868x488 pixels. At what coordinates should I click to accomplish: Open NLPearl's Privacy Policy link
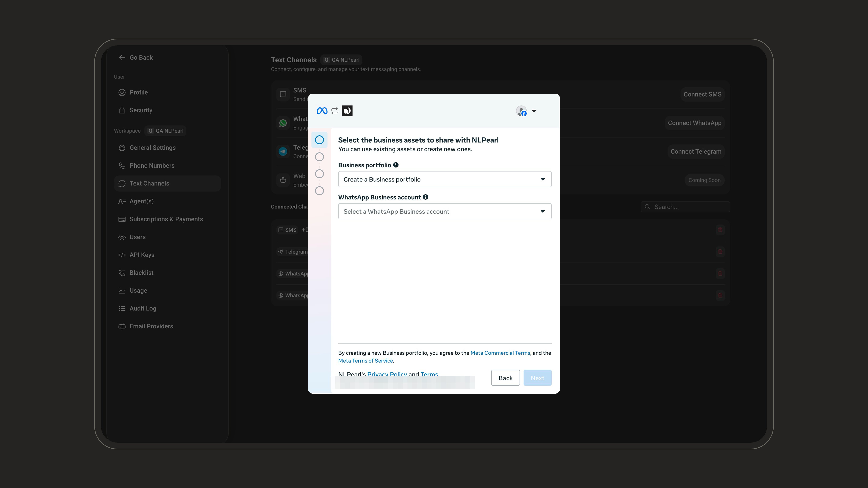[x=387, y=374]
